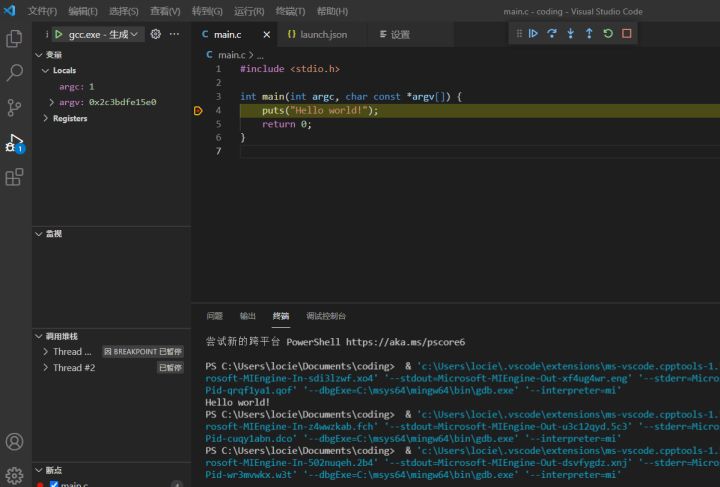Image resolution: width=720 pixels, height=487 pixels.
Task: Open the Extensions view in activity bar
Action: click(x=15, y=177)
